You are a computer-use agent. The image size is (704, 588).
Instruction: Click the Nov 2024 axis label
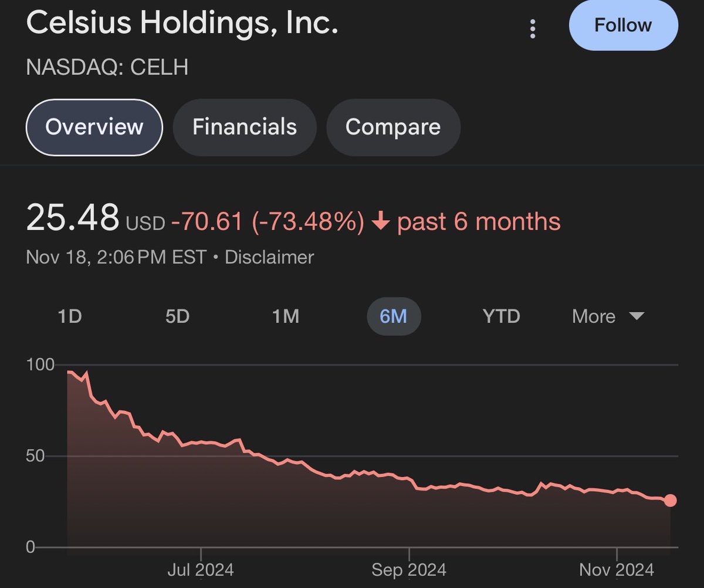tap(617, 569)
